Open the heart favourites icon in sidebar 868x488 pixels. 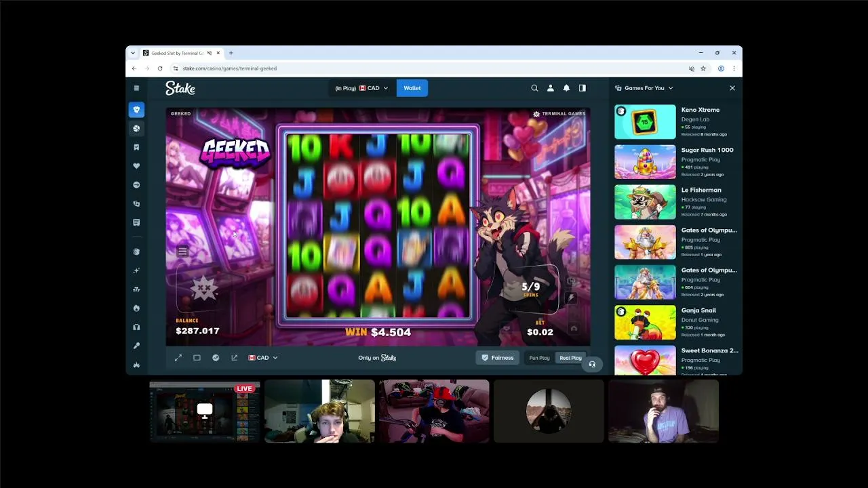click(x=136, y=166)
